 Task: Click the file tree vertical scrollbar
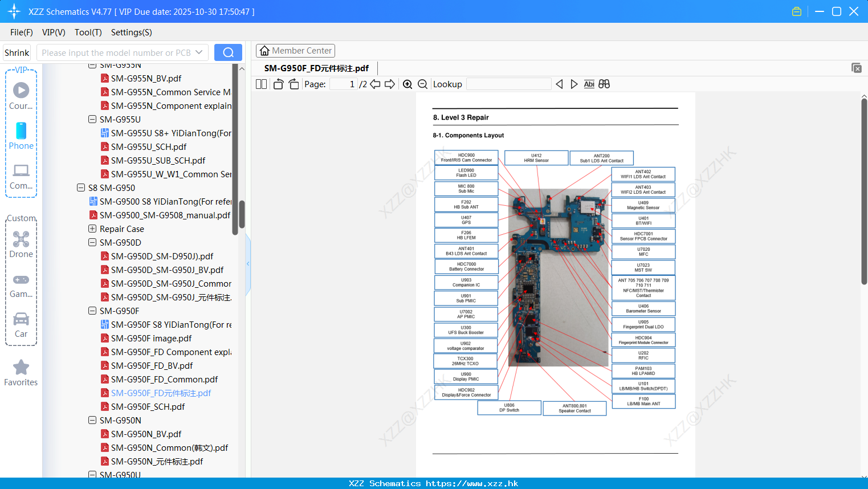click(242, 214)
